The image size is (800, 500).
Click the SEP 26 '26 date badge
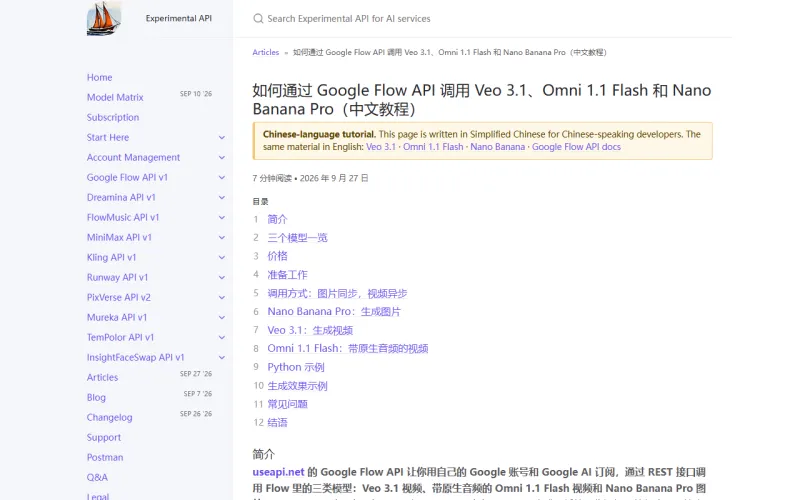click(x=196, y=414)
